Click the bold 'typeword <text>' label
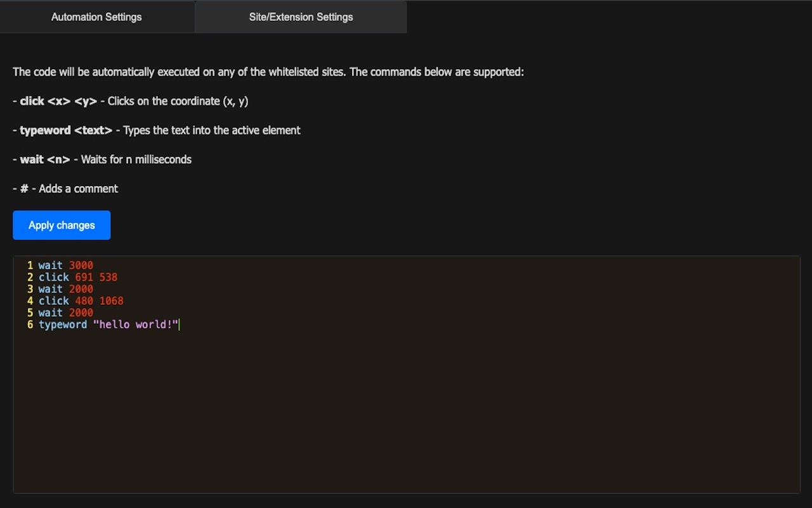 (65, 130)
